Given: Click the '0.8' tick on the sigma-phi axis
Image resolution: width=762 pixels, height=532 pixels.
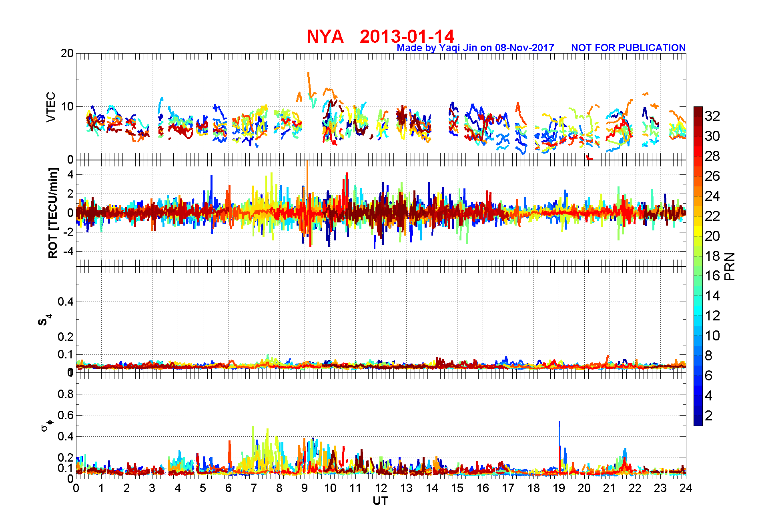Looking at the screenshot, I should [66, 394].
